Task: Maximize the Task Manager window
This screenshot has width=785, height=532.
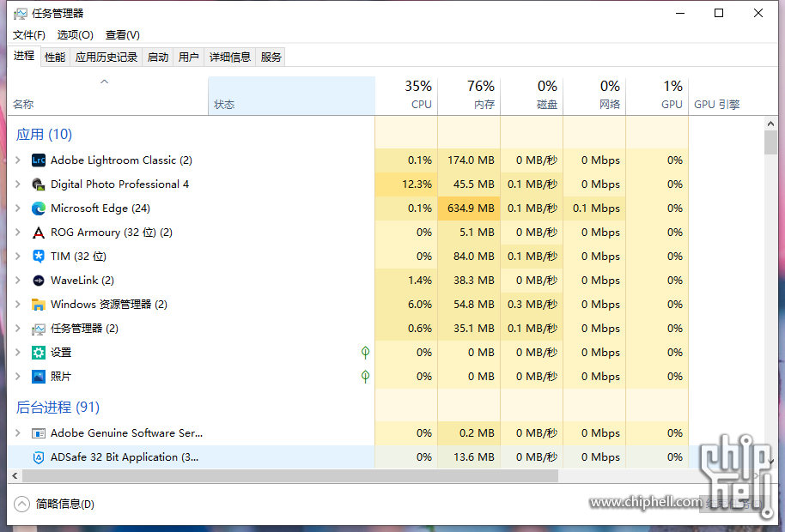Action: [x=719, y=13]
